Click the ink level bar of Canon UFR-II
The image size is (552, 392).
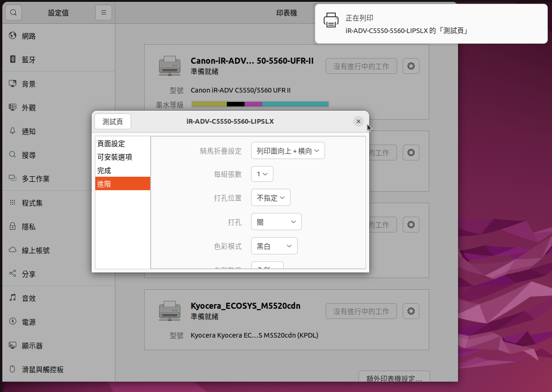[x=260, y=104]
